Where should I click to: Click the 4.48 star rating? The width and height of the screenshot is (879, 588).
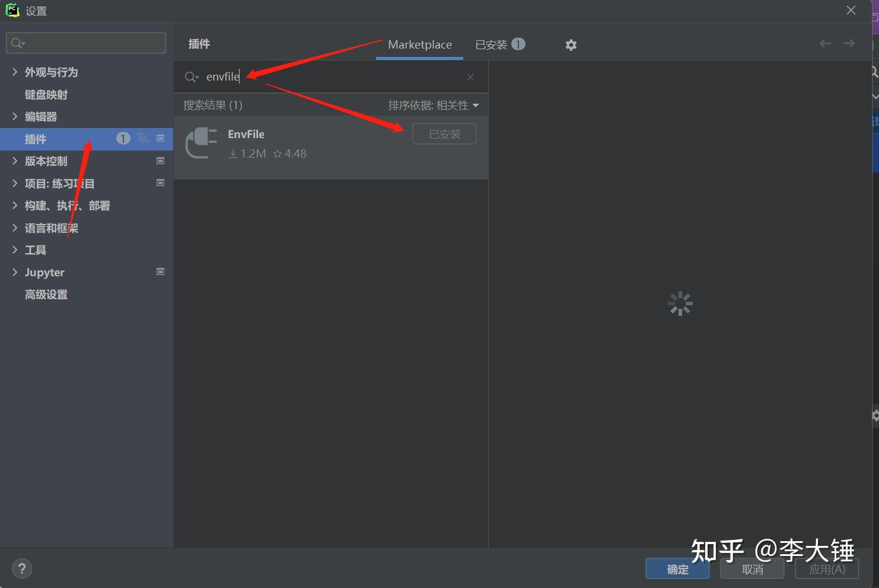click(x=289, y=154)
